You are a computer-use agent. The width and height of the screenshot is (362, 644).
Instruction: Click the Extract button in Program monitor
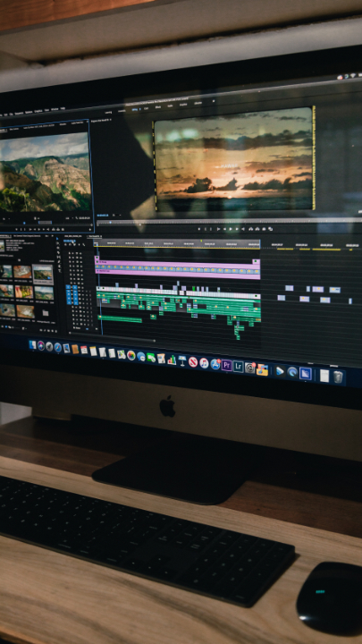(257, 229)
